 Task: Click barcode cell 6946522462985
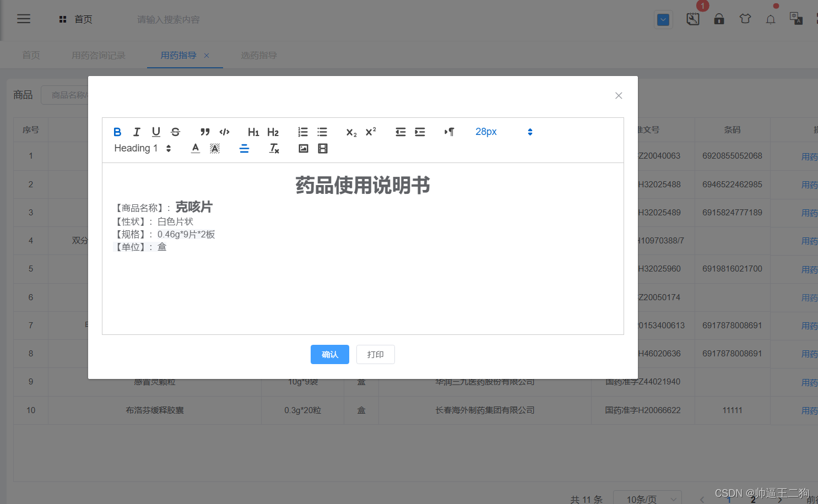(x=732, y=185)
